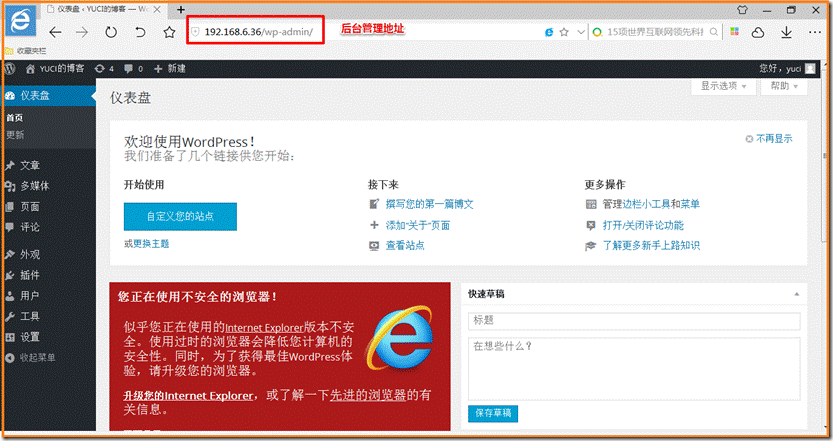Select 仪表盘 in the sidebar
The image size is (833, 441).
coord(48,96)
